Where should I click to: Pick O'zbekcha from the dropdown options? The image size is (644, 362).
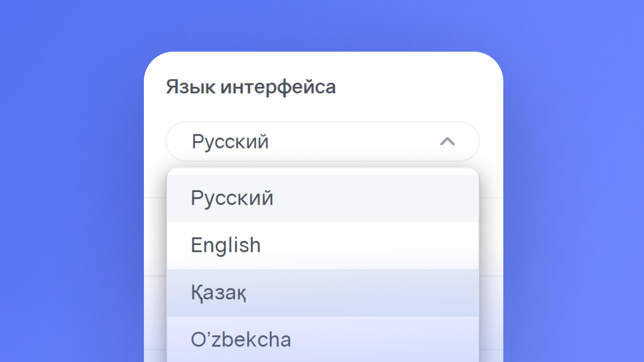coord(241,340)
